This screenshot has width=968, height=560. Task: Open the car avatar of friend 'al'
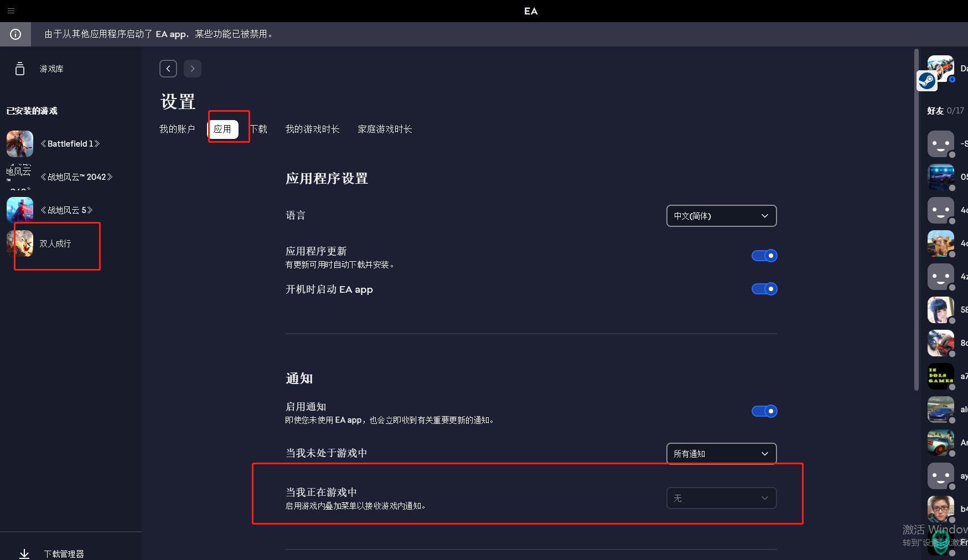click(x=941, y=409)
